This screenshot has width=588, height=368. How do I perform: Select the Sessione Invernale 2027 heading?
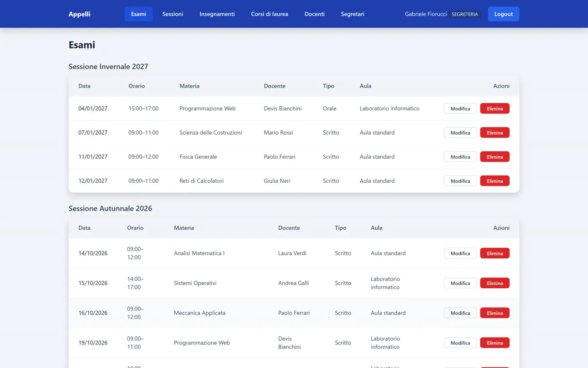pyautogui.click(x=108, y=66)
